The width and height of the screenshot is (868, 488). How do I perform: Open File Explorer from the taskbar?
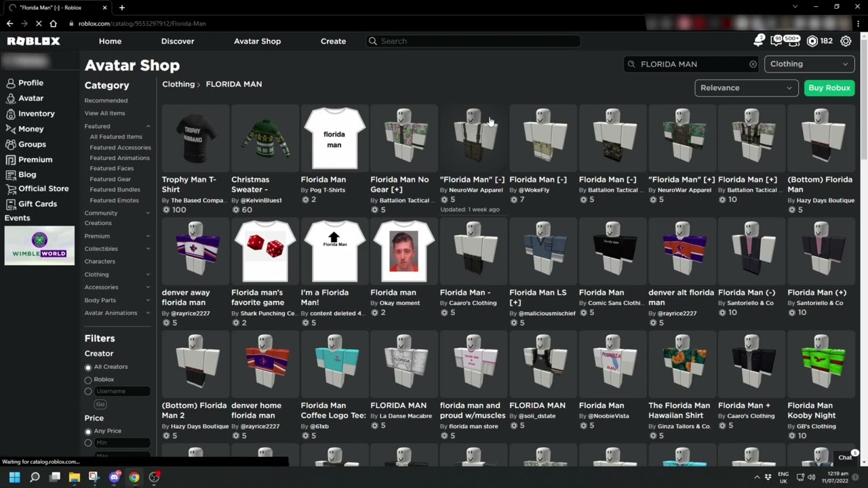coord(75,477)
